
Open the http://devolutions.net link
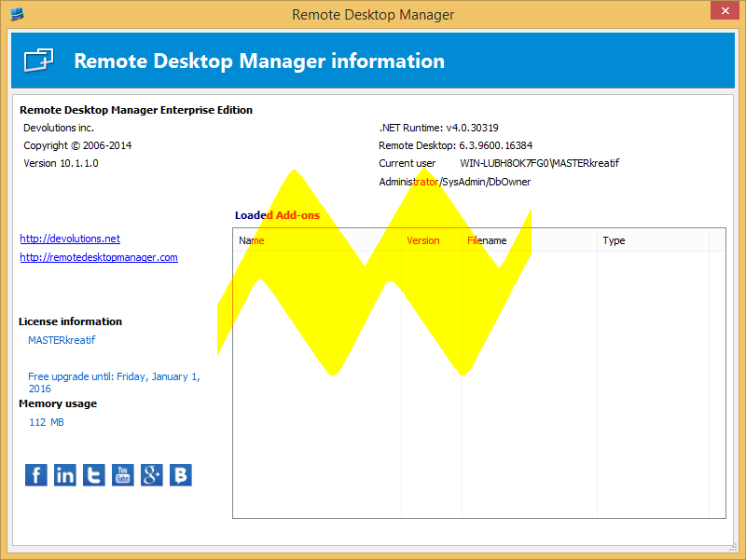pyautogui.click(x=70, y=239)
